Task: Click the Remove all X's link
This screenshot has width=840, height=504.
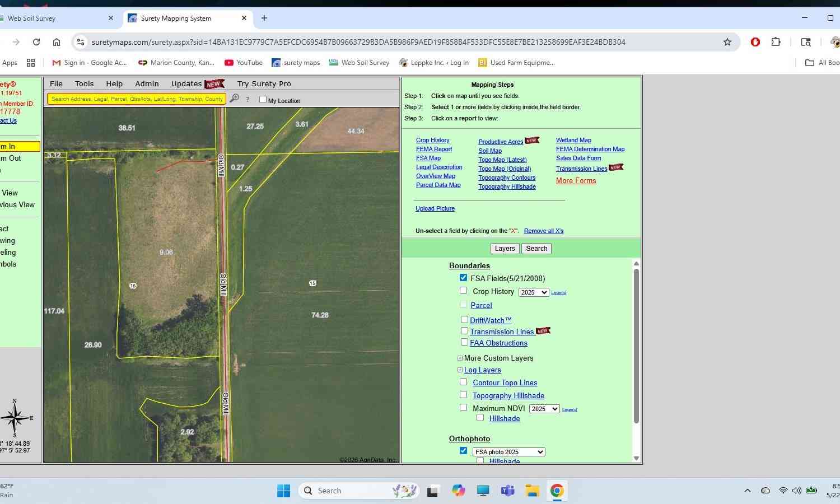Action: (x=544, y=231)
